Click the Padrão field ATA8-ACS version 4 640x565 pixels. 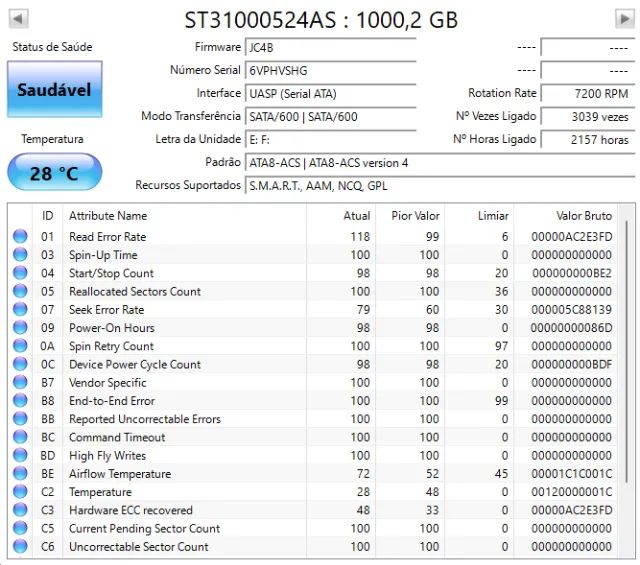point(440,162)
